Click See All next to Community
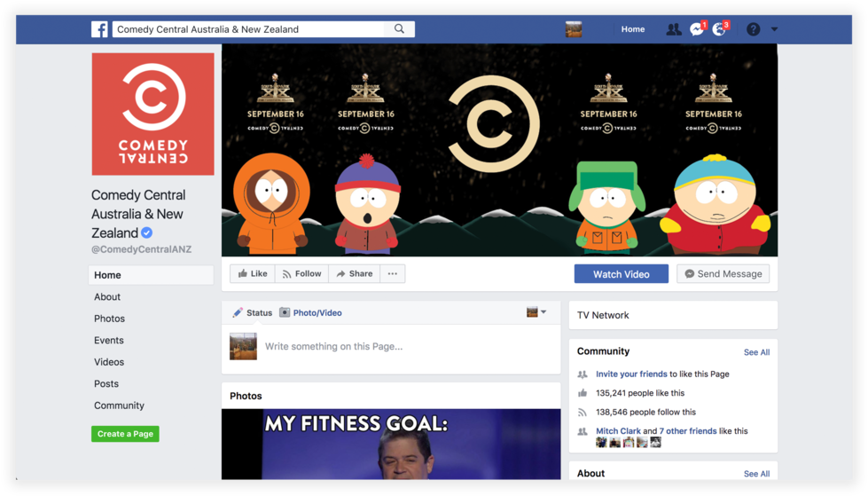Screen dimensions: 868x496 coord(756,352)
